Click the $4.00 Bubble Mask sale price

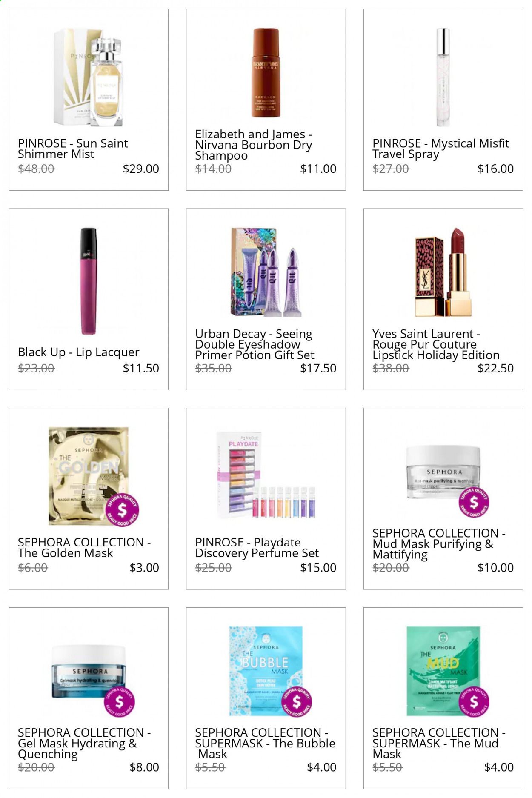coord(321,767)
